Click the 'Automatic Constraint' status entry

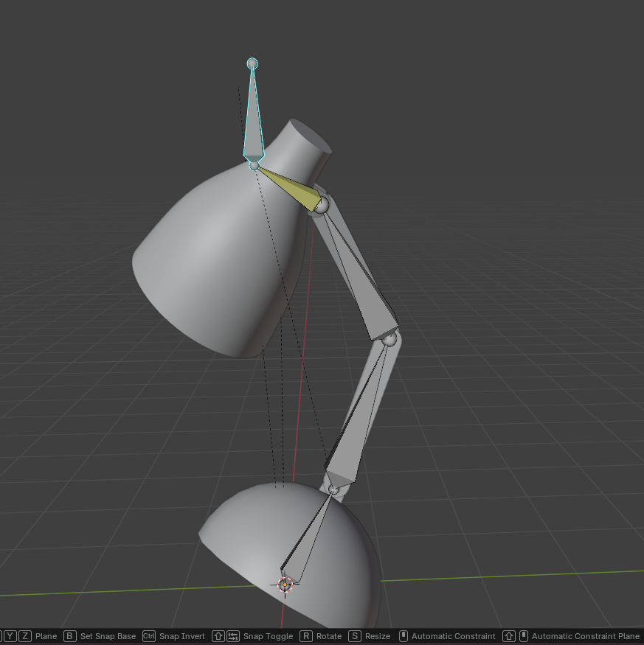pyautogui.click(x=454, y=636)
